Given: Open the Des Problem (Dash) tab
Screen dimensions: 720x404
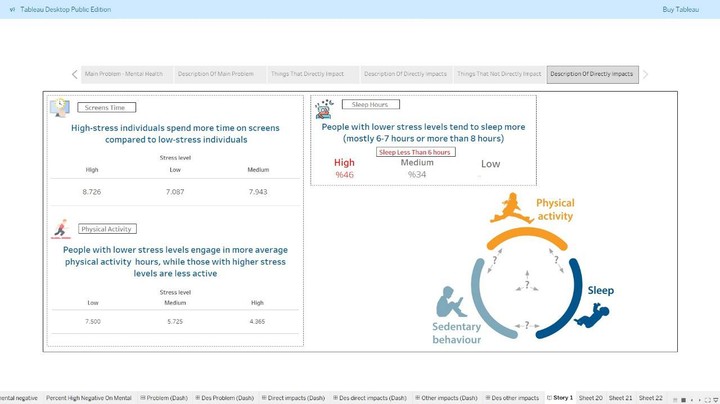Looking at the screenshot, I should [225, 398].
